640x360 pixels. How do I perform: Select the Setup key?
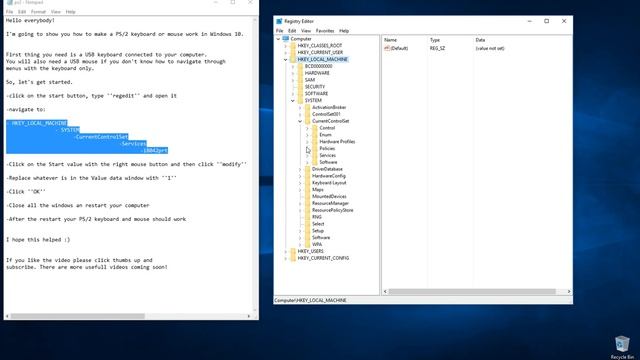pyautogui.click(x=318, y=231)
